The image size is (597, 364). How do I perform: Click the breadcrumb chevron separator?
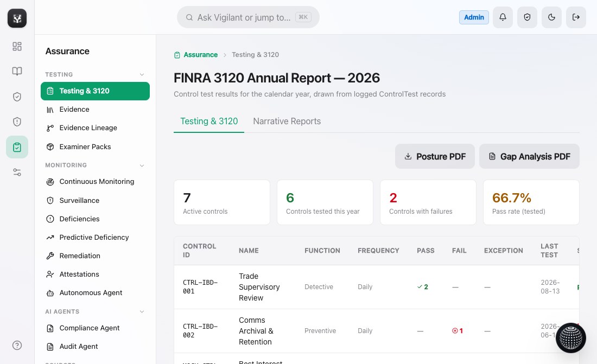pos(225,55)
